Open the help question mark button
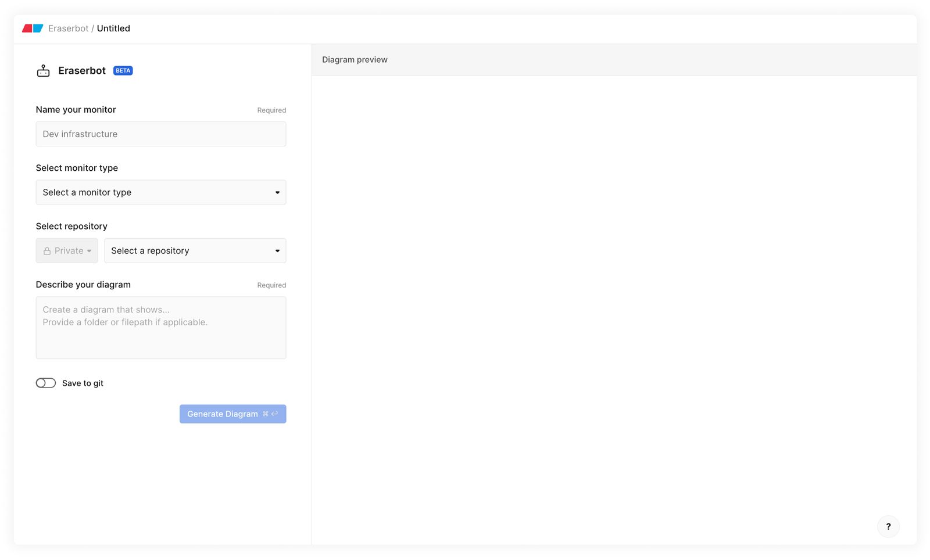 pos(888,527)
